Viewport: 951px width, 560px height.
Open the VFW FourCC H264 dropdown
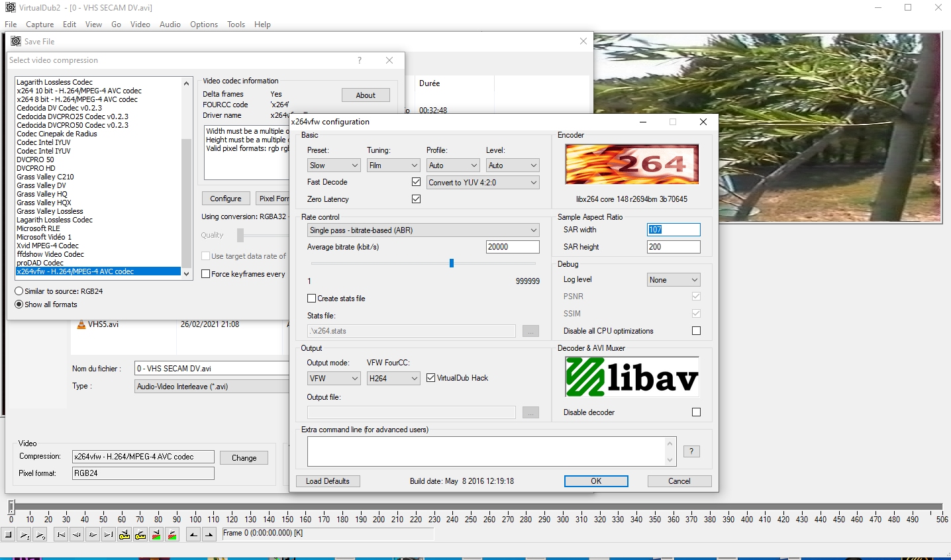(x=393, y=379)
